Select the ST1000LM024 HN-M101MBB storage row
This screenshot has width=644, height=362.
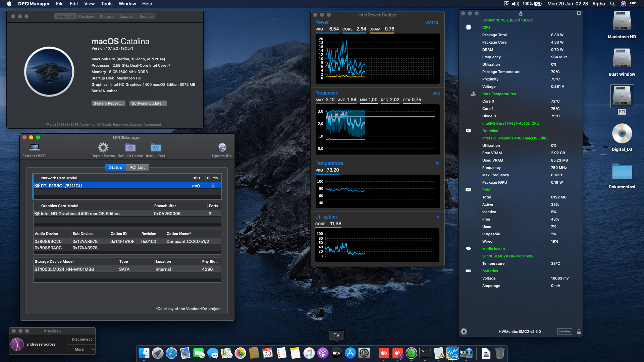[x=127, y=269]
